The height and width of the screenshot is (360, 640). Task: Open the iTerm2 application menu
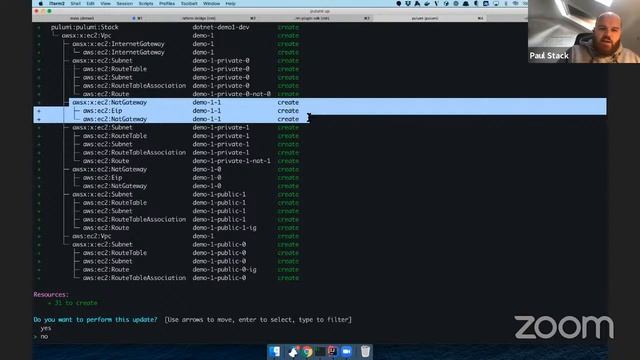click(x=57, y=4)
